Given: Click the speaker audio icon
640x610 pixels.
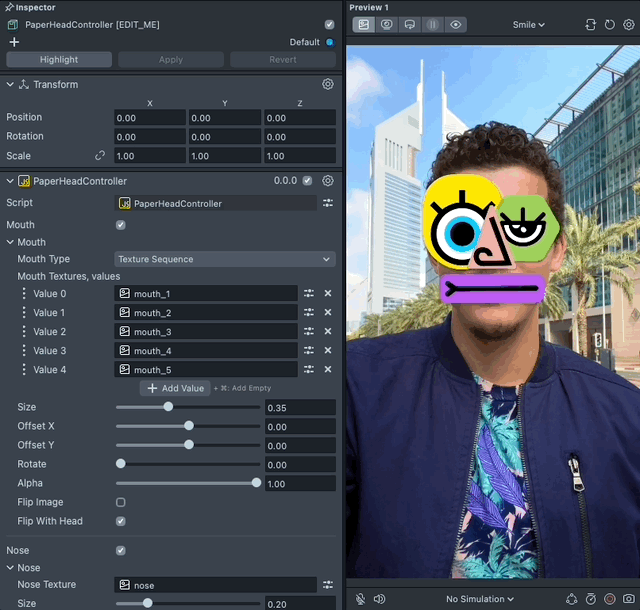Looking at the screenshot, I should pos(379,599).
